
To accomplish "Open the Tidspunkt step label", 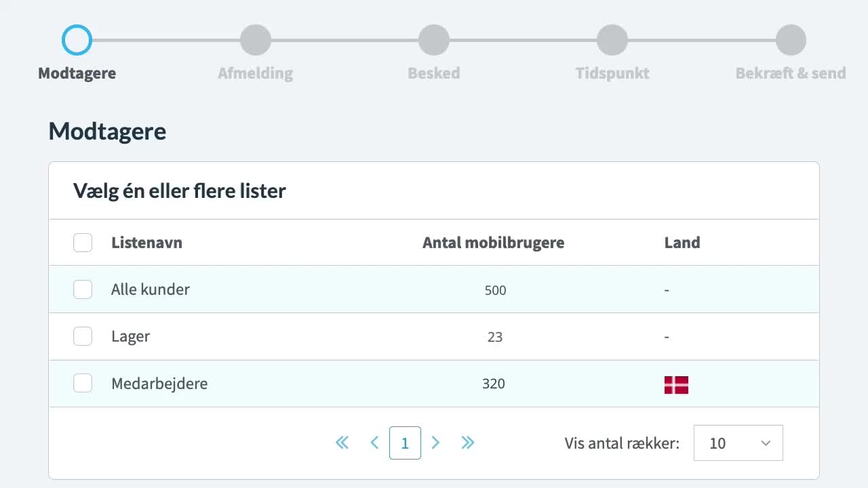I will pos(612,73).
